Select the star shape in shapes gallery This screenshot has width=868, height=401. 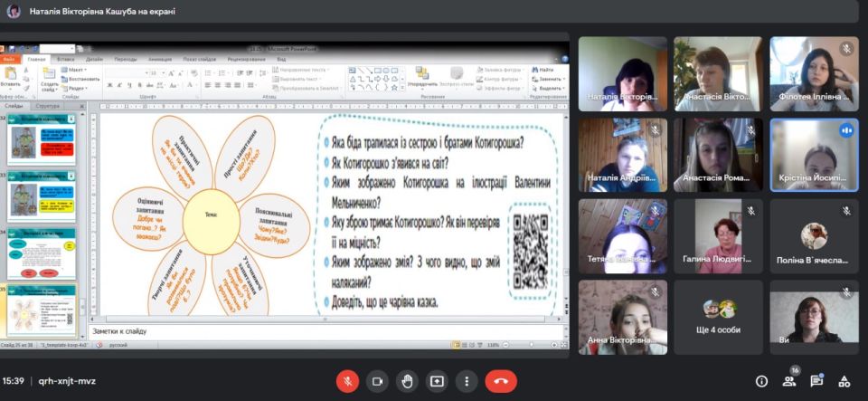(x=394, y=87)
